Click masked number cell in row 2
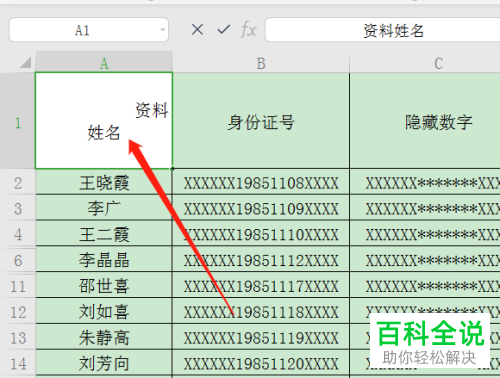The width and height of the screenshot is (500, 378). (x=425, y=182)
